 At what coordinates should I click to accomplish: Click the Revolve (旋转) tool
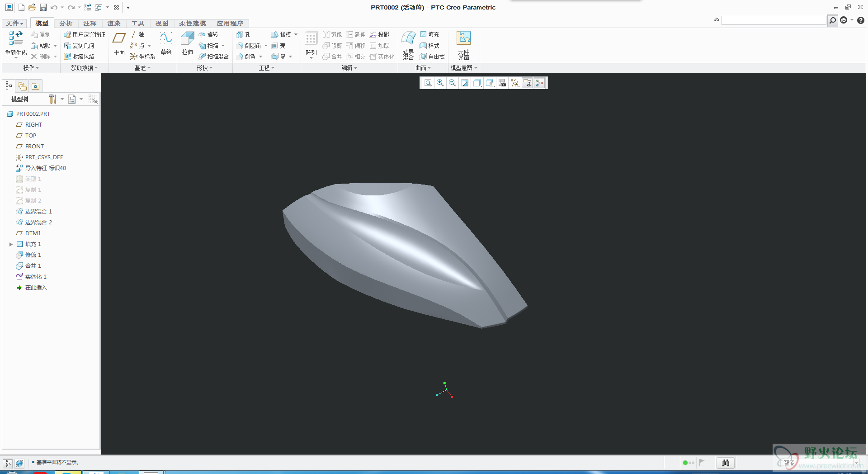coord(208,34)
